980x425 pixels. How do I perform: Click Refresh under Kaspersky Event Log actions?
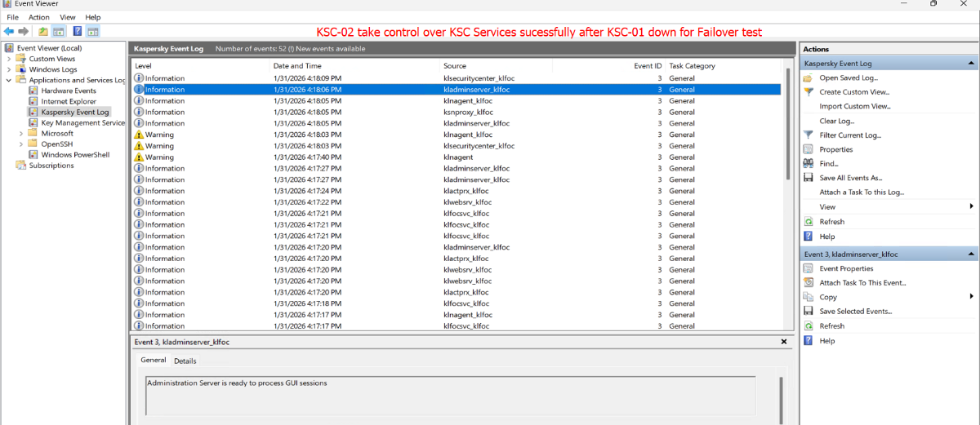coord(832,222)
